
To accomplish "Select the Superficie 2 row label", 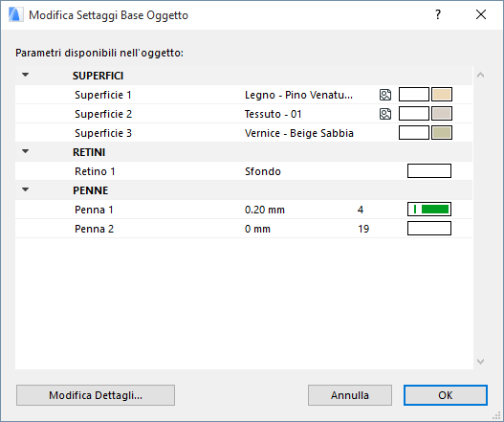I will [x=103, y=114].
